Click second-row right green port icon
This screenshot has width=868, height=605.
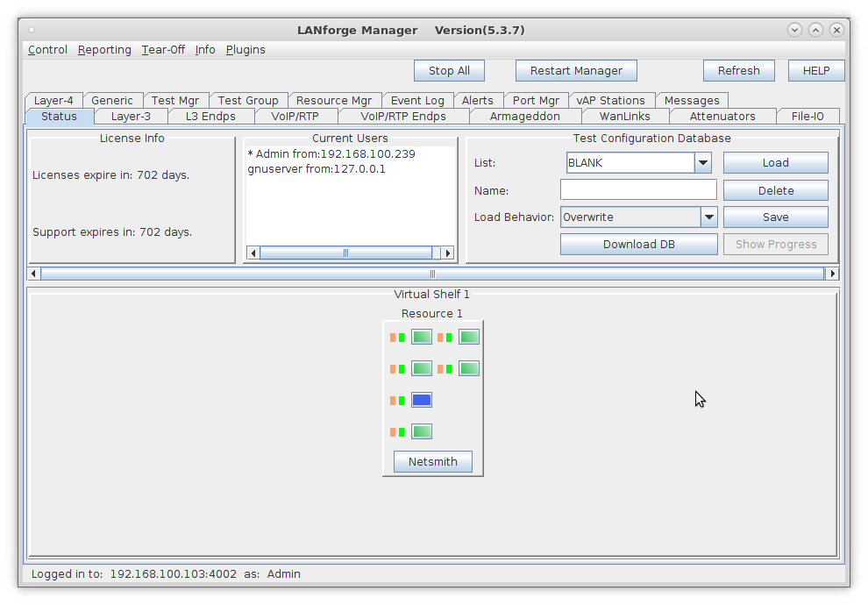click(469, 368)
